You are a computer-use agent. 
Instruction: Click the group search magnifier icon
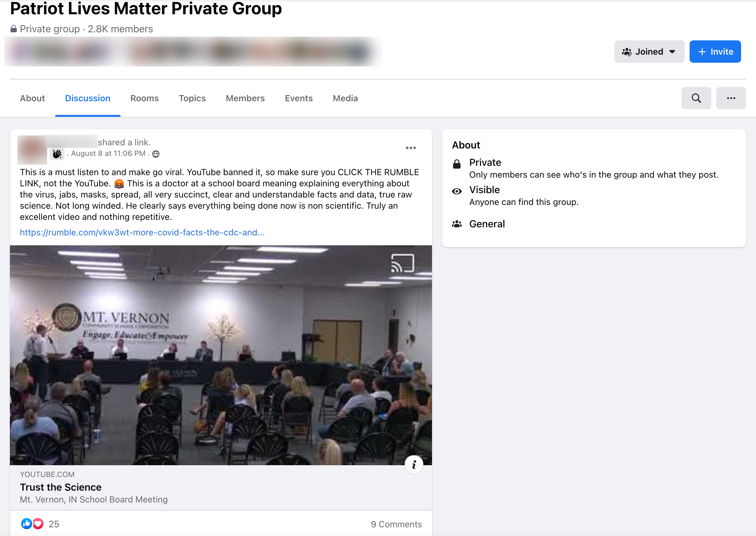(x=696, y=98)
